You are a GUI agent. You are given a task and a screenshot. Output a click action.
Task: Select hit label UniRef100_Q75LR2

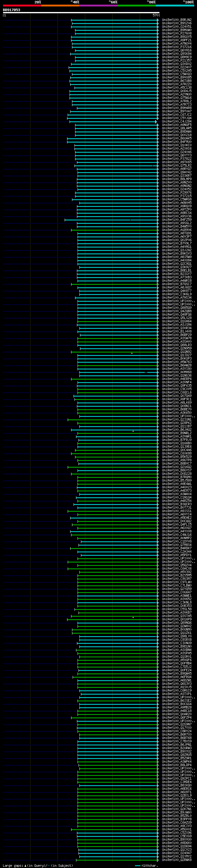pyautogui.click(x=177, y=166)
